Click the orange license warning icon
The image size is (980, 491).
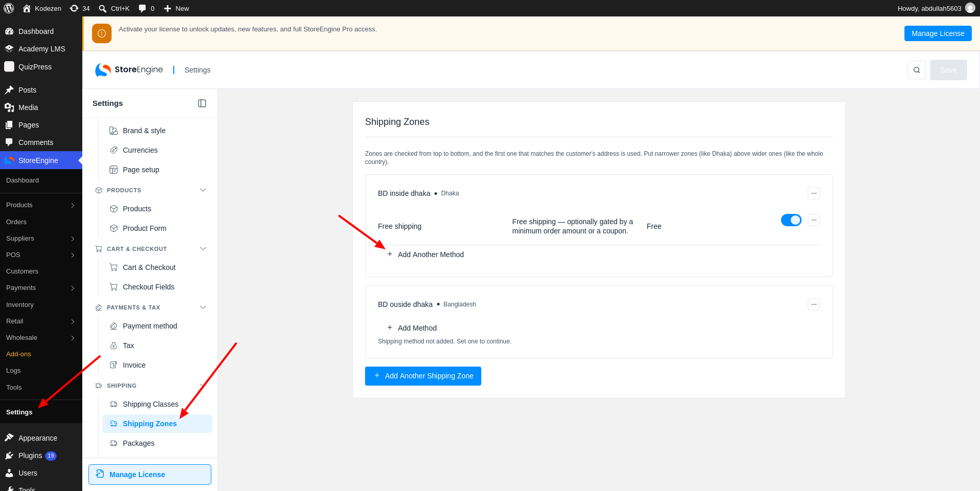102,33
